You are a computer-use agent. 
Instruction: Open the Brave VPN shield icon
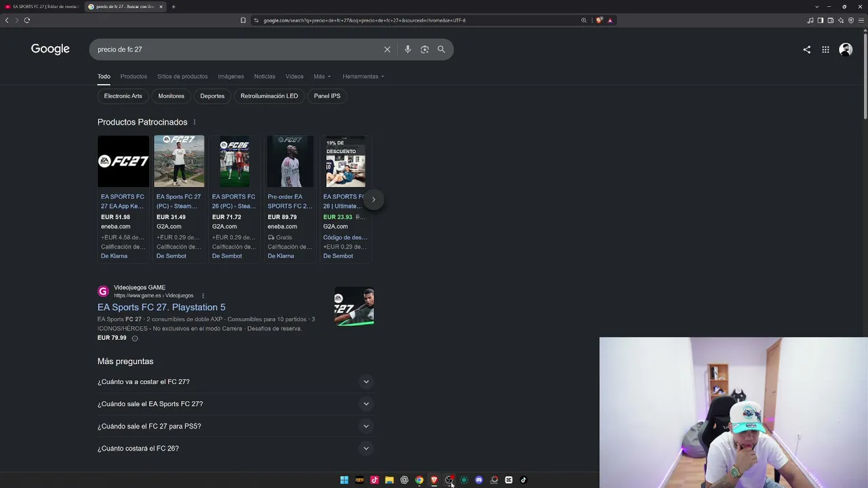(x=851, y=20)
